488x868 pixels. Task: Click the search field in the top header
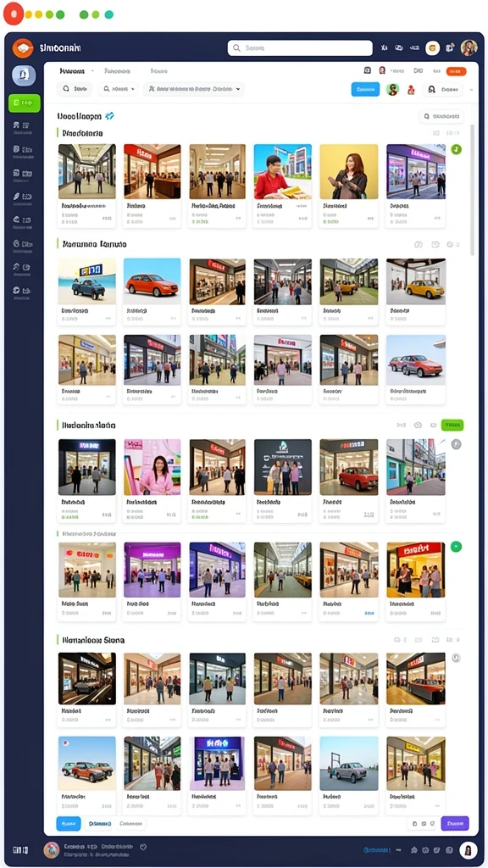(x=300, y=48)
